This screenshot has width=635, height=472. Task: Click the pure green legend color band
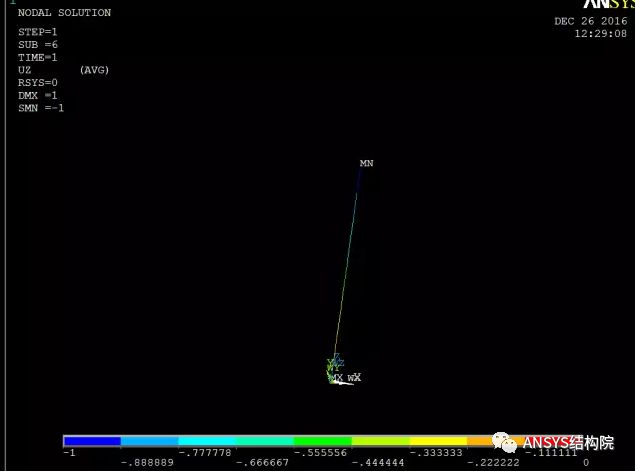coord(323,440)
